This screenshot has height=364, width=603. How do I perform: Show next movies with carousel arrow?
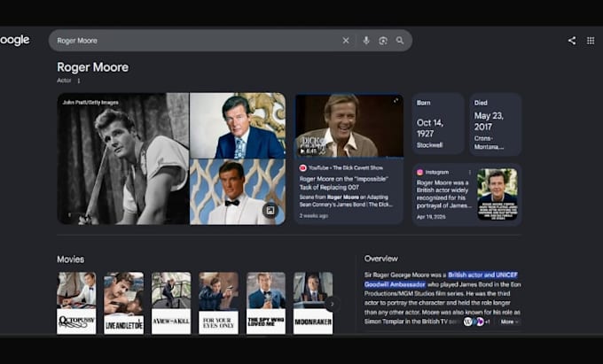click(x=332, y=304)
